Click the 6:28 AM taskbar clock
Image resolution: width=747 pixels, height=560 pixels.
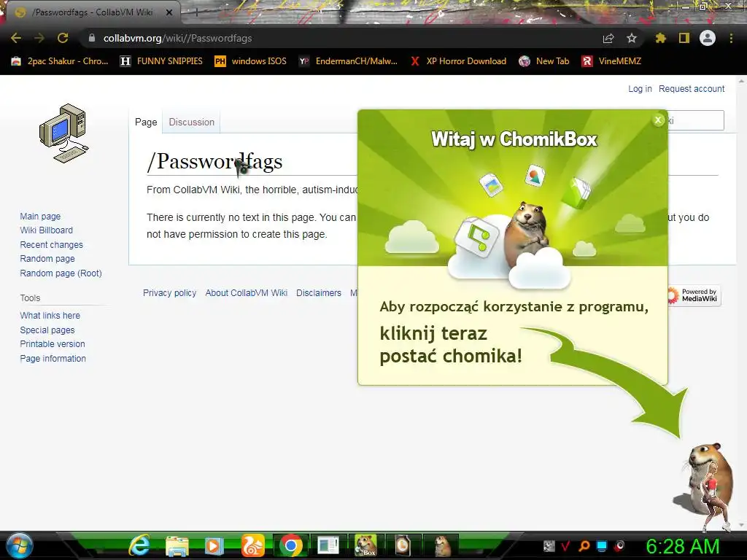(682, 547)
